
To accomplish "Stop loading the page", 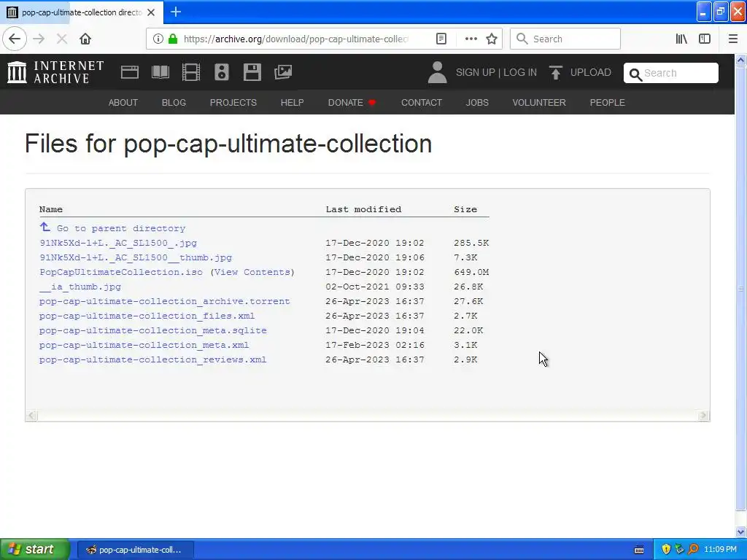I will tap(62, 39).
